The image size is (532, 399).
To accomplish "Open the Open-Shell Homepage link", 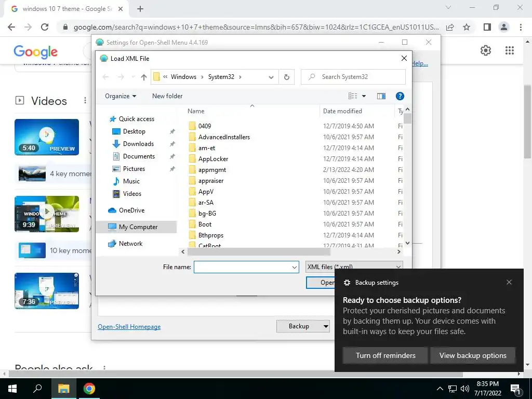I will [x=129, y=327].
